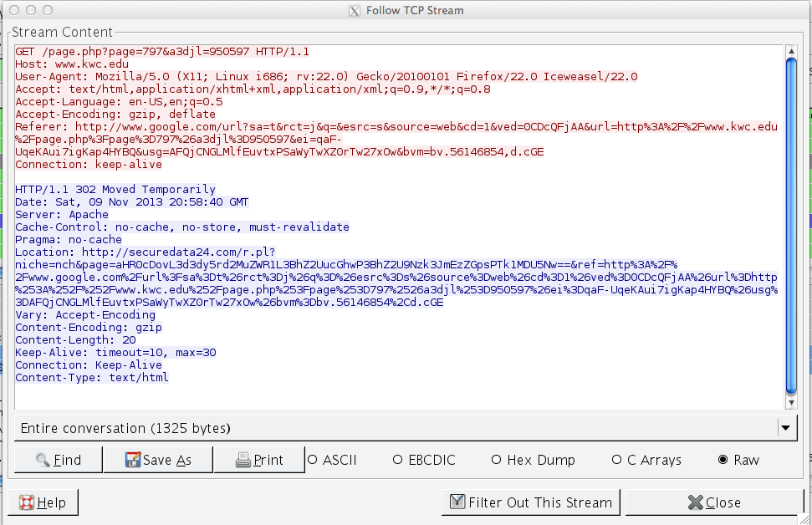Image resolution: width=812 pixels, height=525 pixels.
Task: Close the Follow TCP Stream dialog
Action: click(x=714, y=502)
